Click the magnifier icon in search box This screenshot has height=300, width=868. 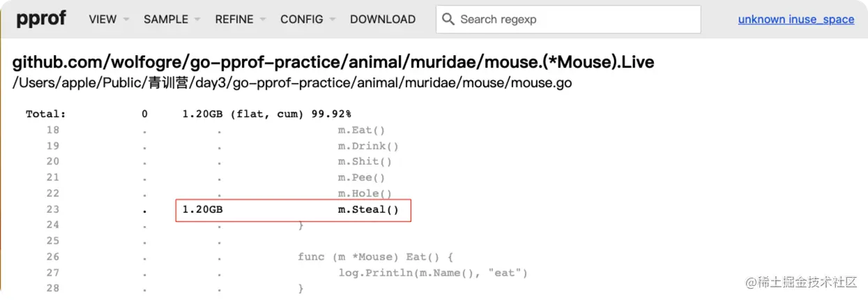point(448,19)
